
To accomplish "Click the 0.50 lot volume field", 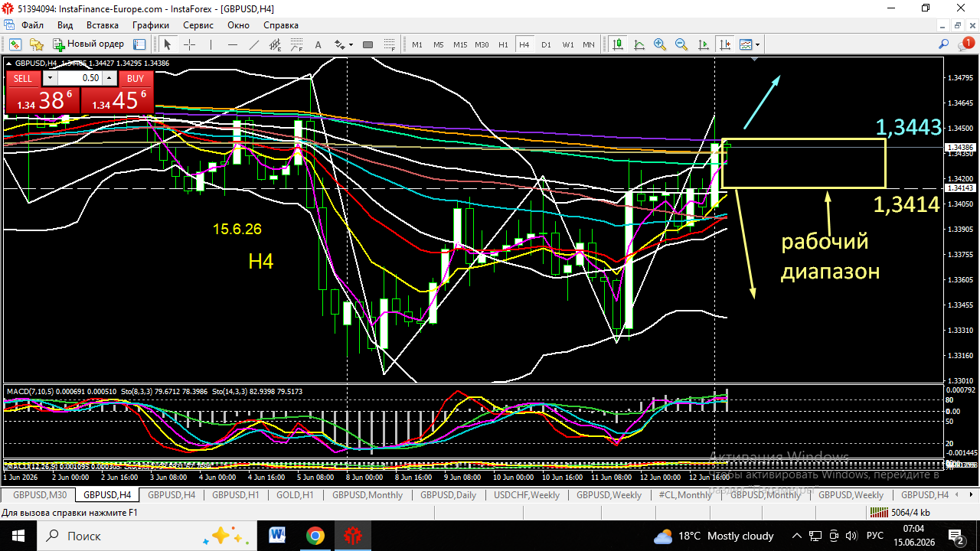I will click(x=80, y=78).
